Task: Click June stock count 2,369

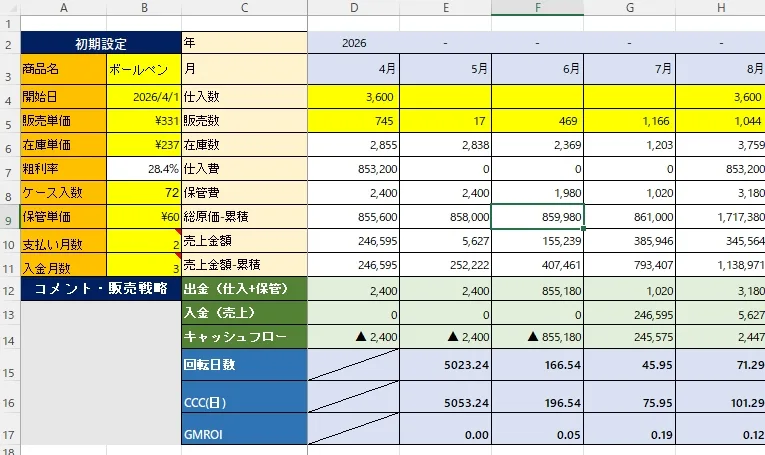Action: point(538,145)
